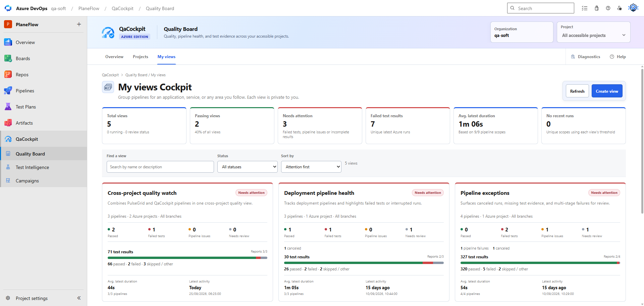Click the PlaneFlow breadcrumb
The height and width of the screenshot is (306, 644).
[89, 8]
